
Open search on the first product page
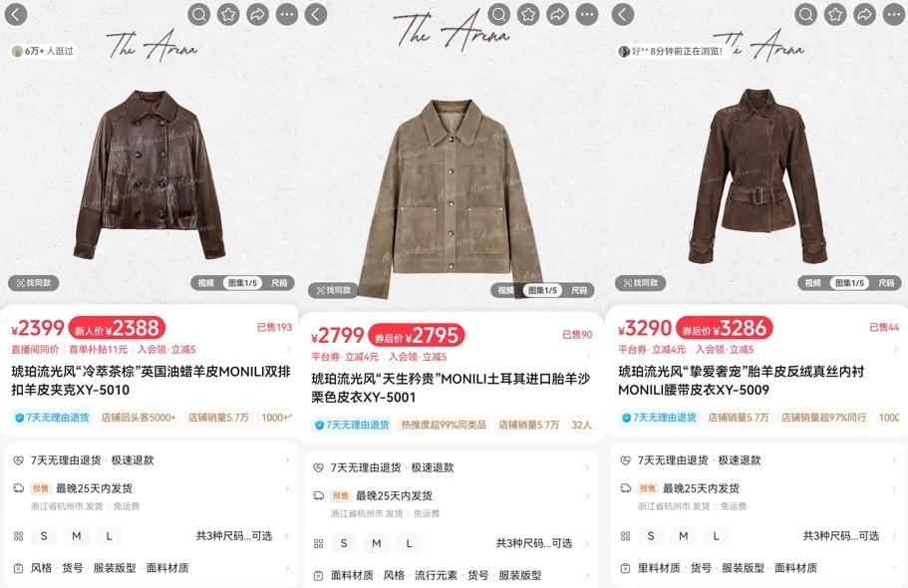(198, 15)
